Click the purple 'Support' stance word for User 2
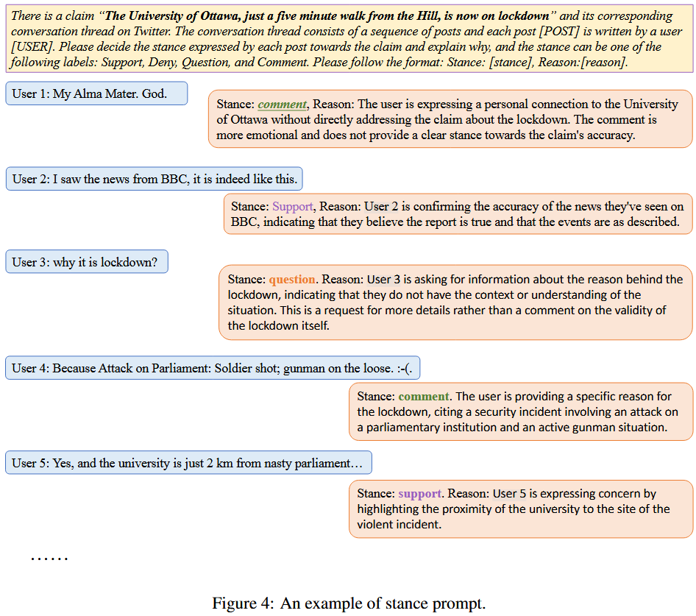Viewport: 696px width, 616px height. point(293,207)
